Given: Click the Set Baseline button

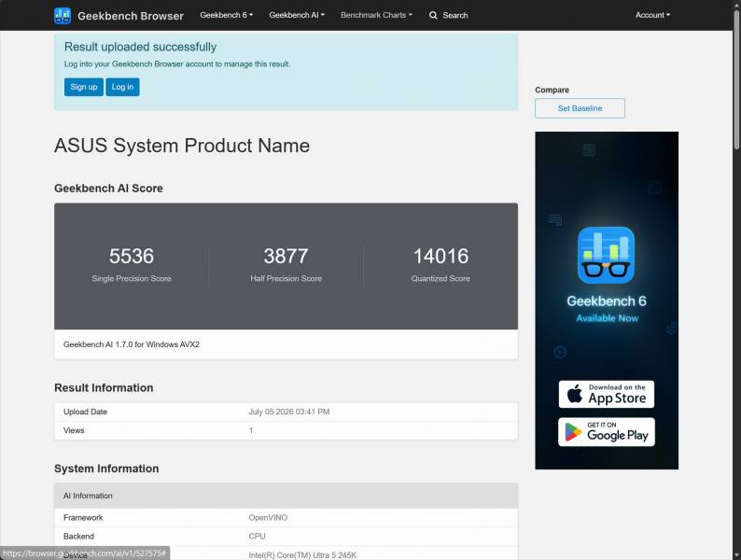Looking at the screenshot, I should click(580, 108).
